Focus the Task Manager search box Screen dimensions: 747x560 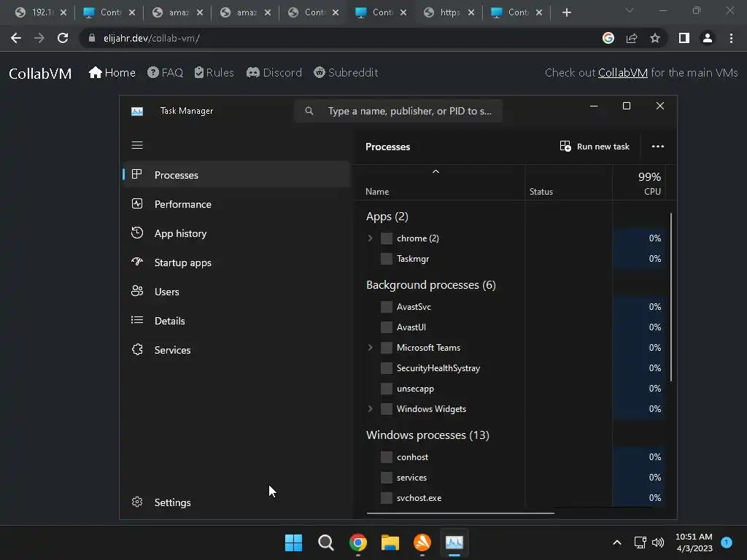pyautogui.click(x=398, y=111)
